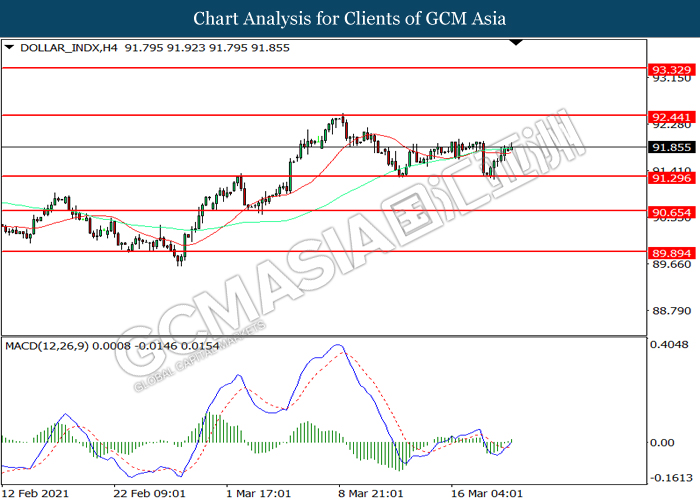This screenshot has height=500, width=700.
Task: Click the chart title mentioning GCM Asia
Action: click(x=349, y=18)
